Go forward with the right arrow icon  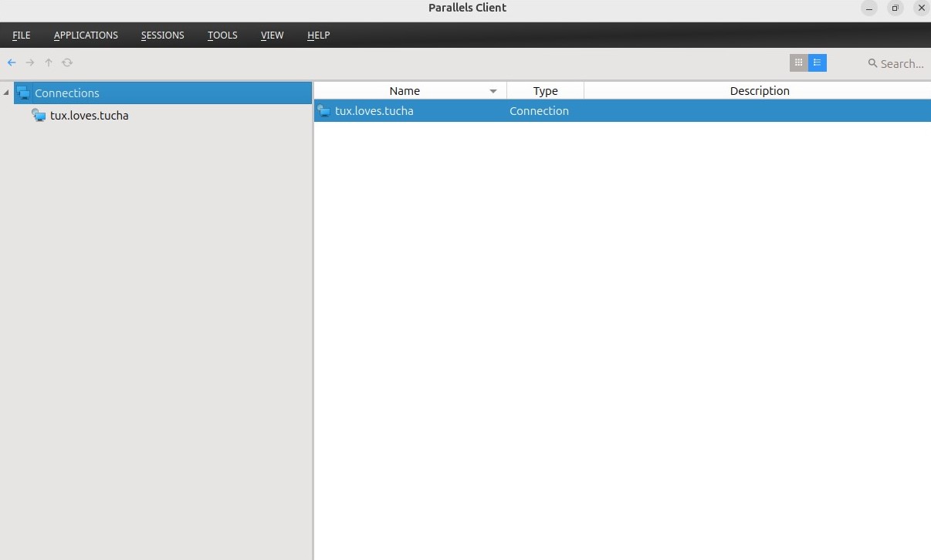point(30,62)
